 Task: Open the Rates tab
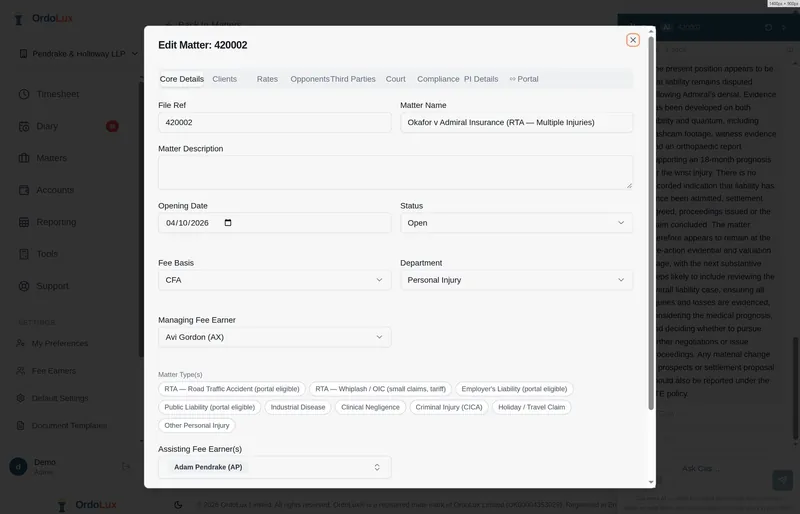coord(267,79)
